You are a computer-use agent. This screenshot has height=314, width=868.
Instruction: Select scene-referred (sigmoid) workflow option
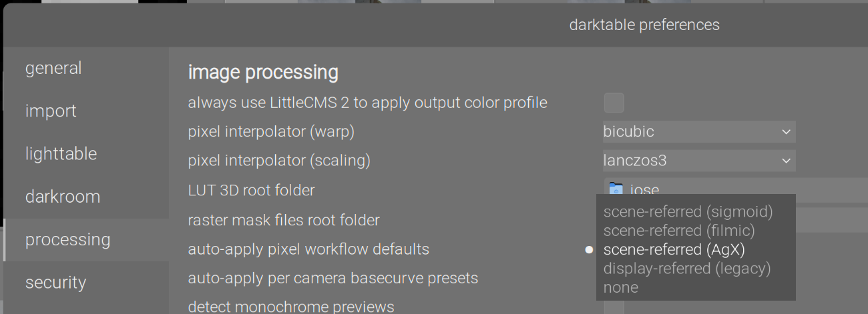click(688, 212)
